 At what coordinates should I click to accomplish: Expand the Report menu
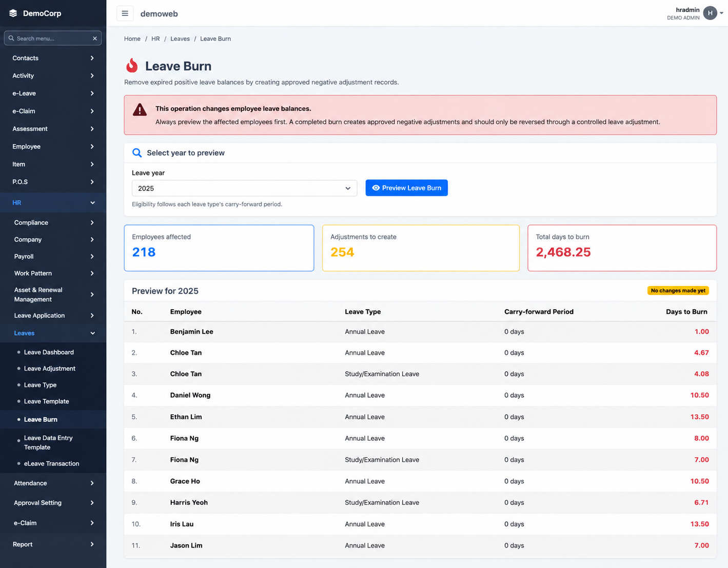coord(53,544)
